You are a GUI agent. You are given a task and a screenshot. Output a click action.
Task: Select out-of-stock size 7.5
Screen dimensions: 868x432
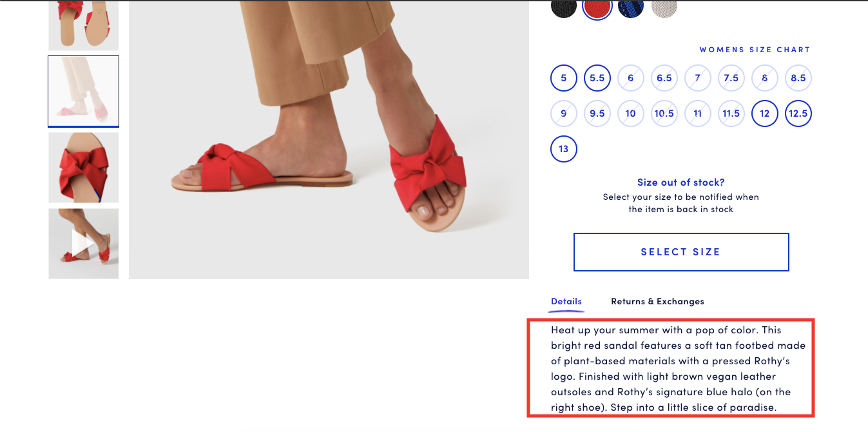[731, 78]
